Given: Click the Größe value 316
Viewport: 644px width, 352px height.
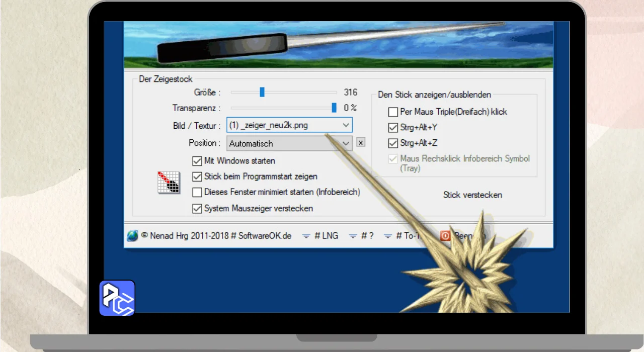Looking at the screenshot, I should [351, 92].
